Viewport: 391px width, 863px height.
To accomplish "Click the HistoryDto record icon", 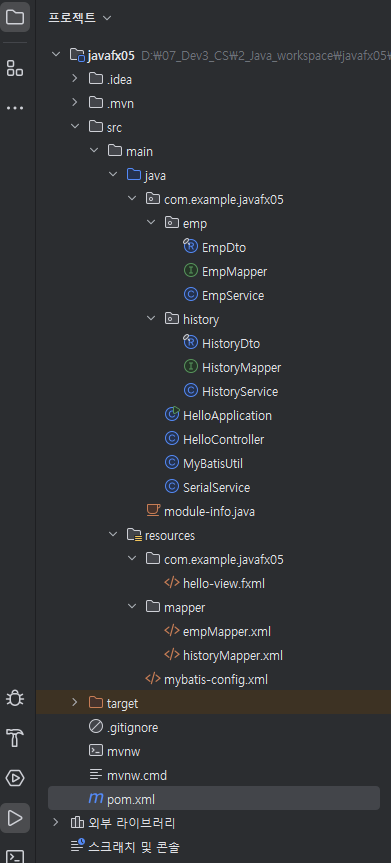I will tap(190, 342).
